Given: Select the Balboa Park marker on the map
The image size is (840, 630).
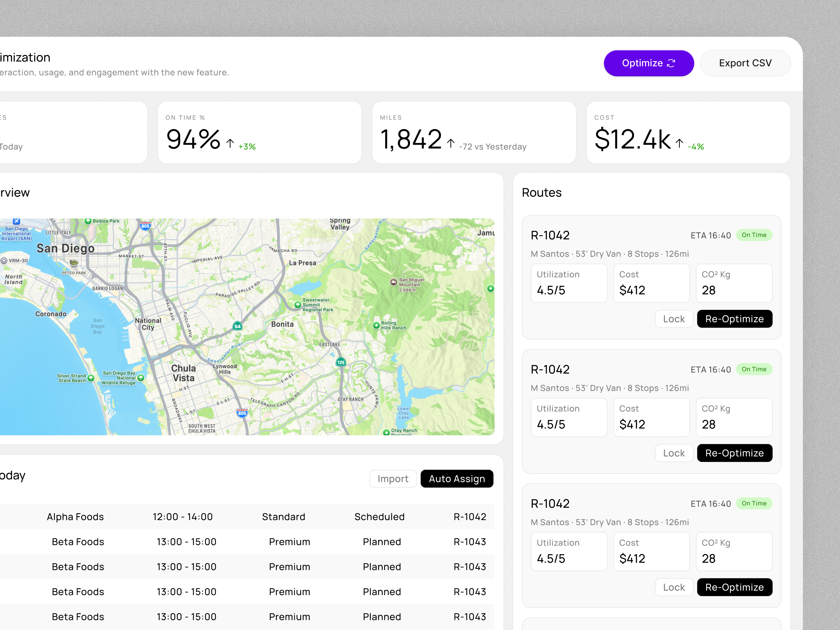Looking at the screenshot, I should pyautogui.click(x=88, y=221).
